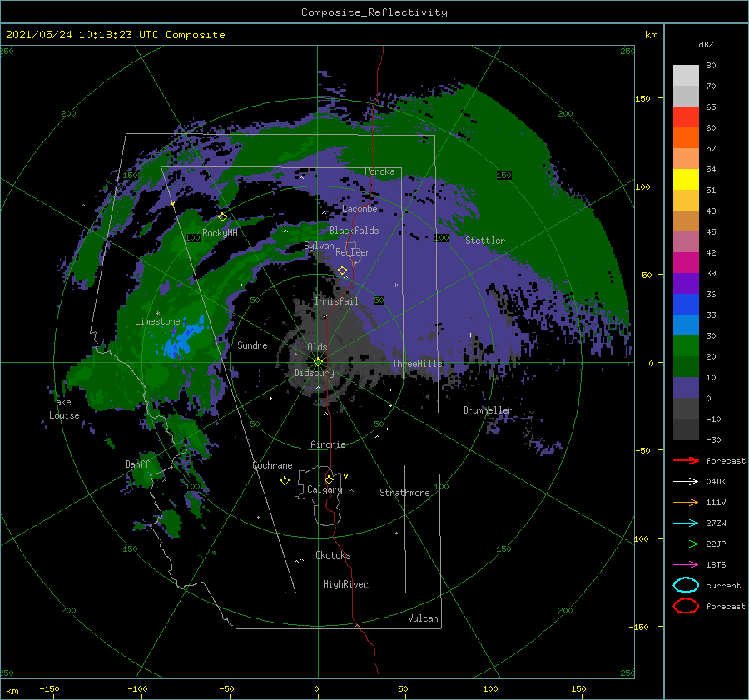Click the Stettler label
The width and height of the screenshot is (749, 700).
coord(485,241)
